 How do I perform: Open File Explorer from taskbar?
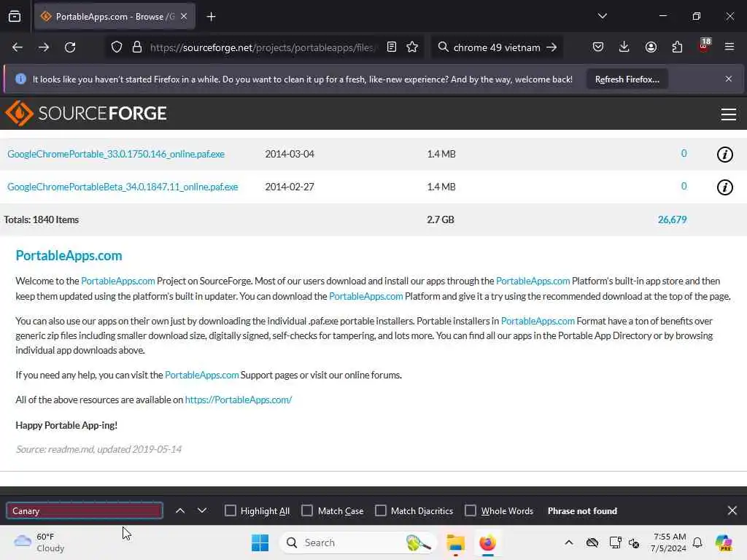pos(455,542)
